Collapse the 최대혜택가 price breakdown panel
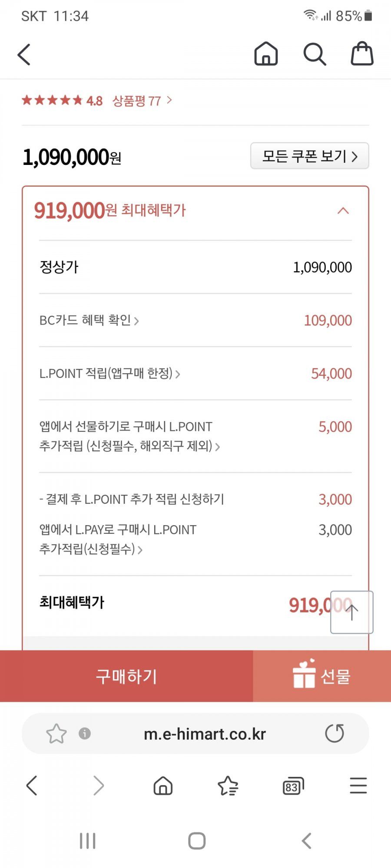The width and height of the screenshot is (391, 868). (343, 211)
